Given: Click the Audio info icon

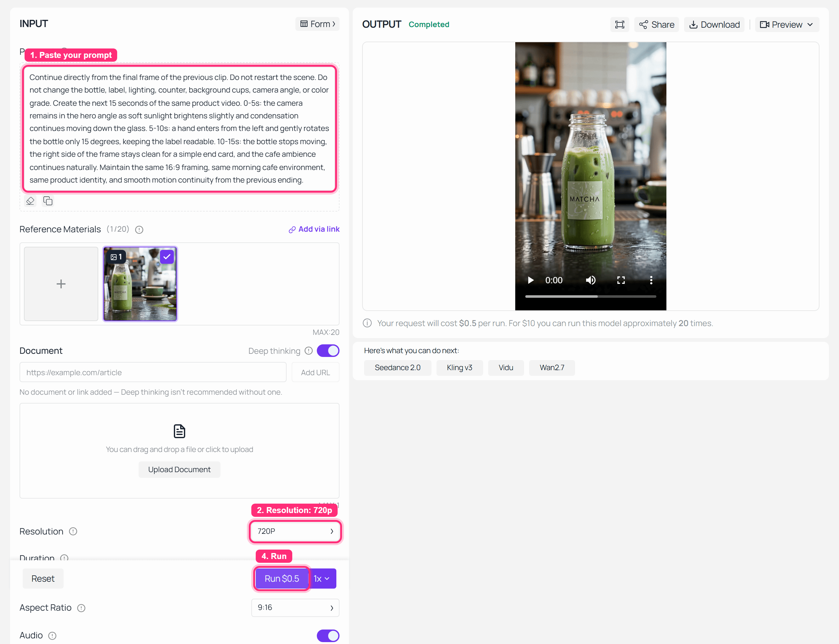Looking at the screenshot, I should coord(53,636).
